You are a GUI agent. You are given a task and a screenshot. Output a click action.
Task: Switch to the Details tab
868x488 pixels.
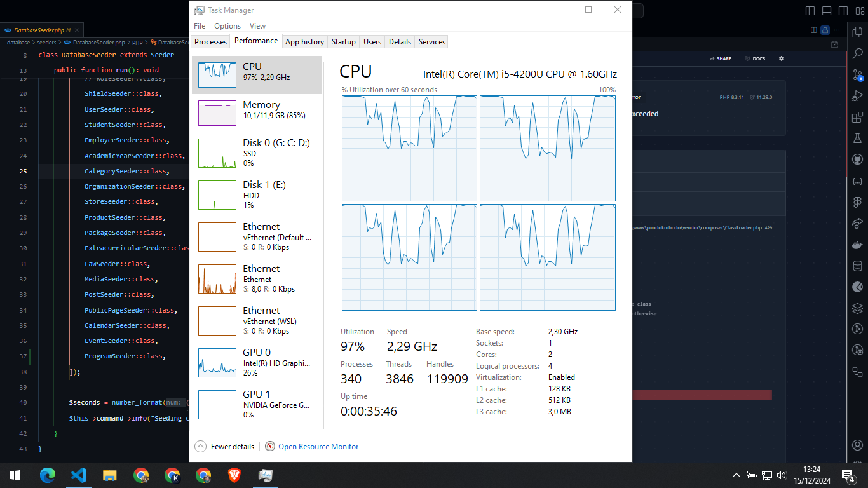pos(400,42)
